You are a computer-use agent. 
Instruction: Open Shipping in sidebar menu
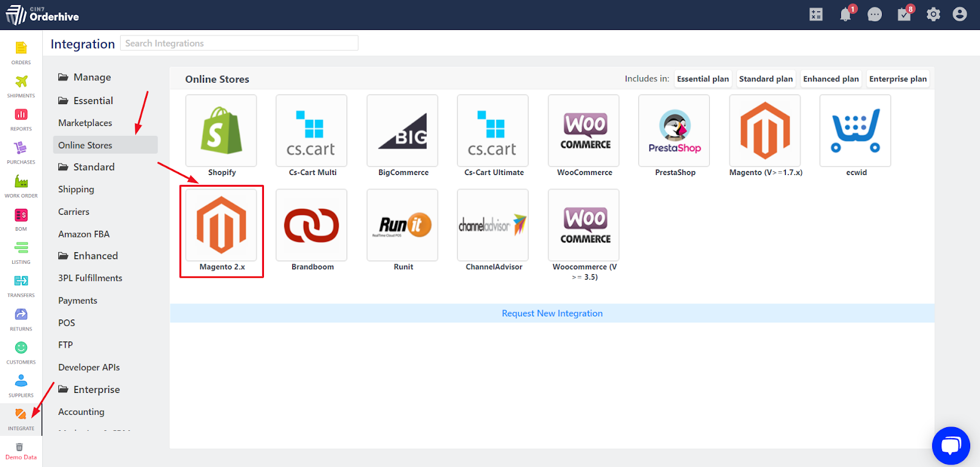point(76,189)
